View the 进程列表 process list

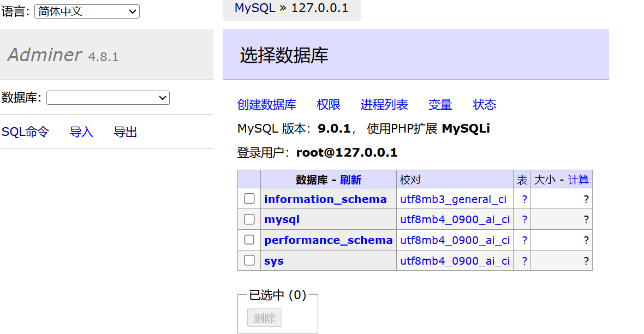[384, 105]
